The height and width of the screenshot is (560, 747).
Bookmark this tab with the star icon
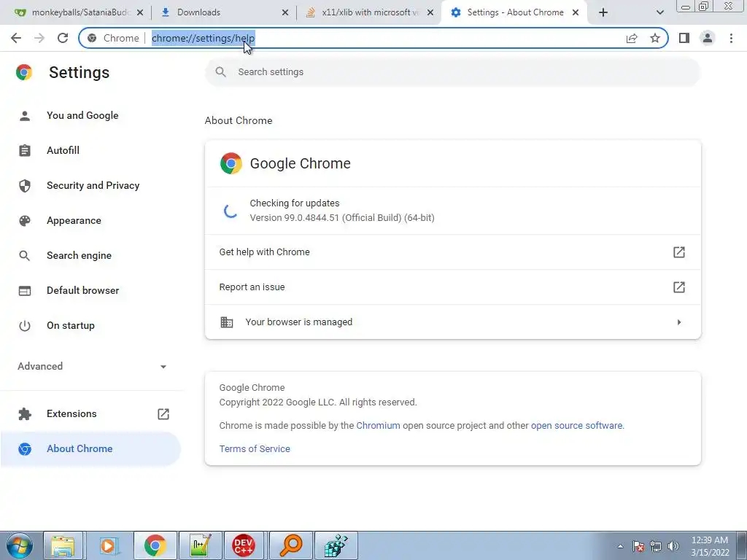[x=655, y=38]
